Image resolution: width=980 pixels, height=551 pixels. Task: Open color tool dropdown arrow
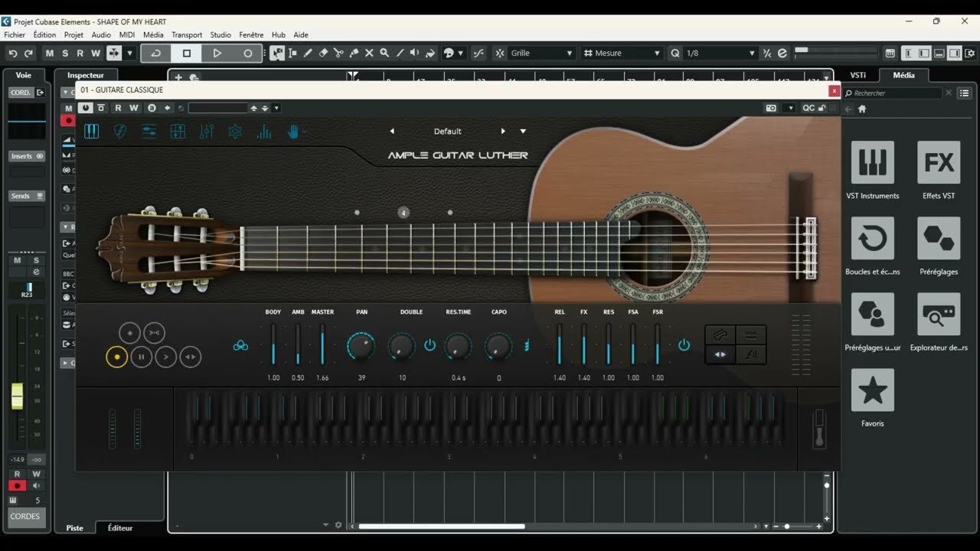[460, 53]
